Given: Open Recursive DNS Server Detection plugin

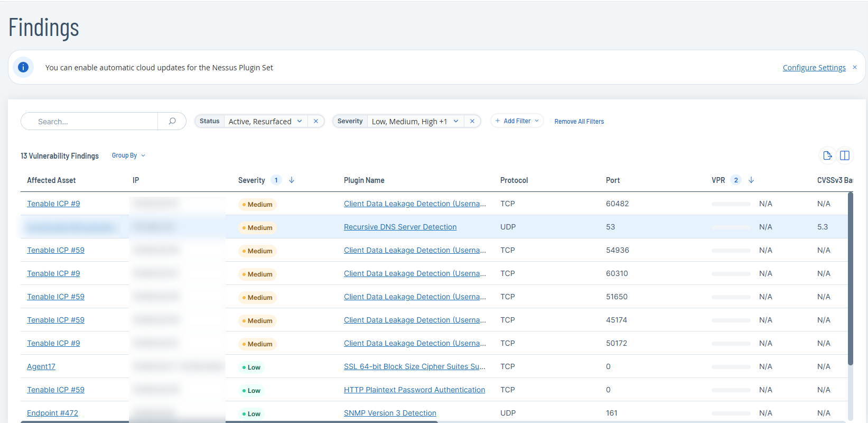Looking at the screenshot, I should point(400,227).
